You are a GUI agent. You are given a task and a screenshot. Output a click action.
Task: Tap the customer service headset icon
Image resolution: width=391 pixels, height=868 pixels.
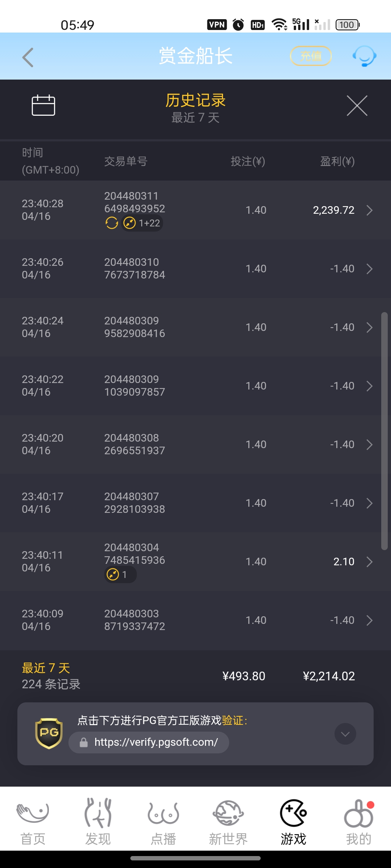click(364, 56)
